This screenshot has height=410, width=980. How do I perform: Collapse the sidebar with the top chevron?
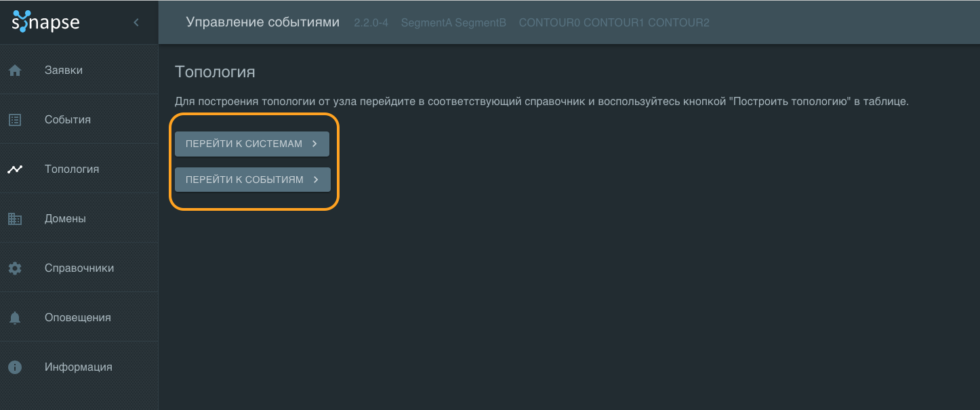point(136,22)
